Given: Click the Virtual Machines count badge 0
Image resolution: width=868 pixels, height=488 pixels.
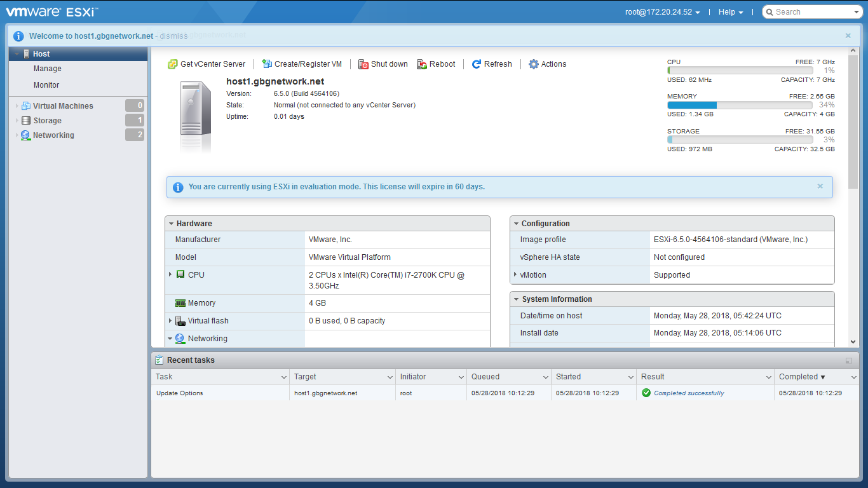Looking at the screenshot, I should [135, 106].
